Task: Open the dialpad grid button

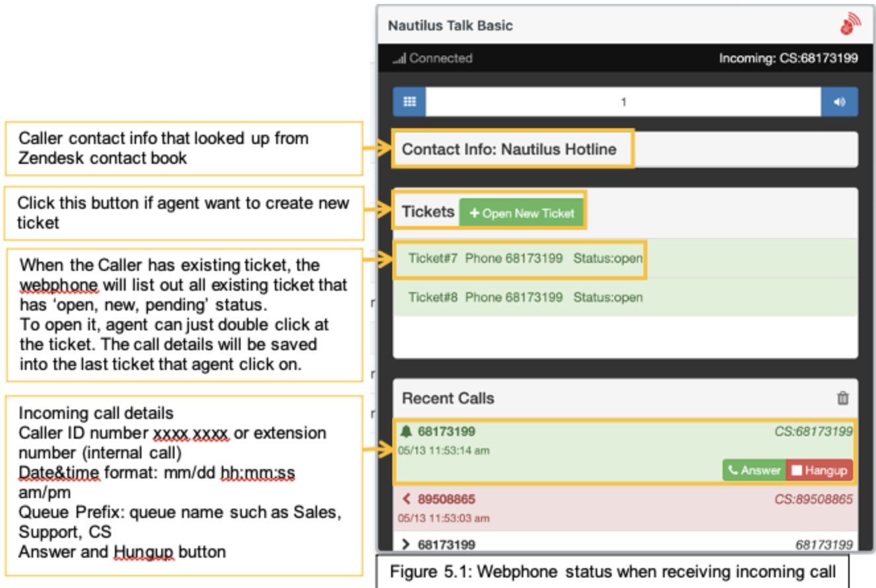Action: tap(410, 102)
